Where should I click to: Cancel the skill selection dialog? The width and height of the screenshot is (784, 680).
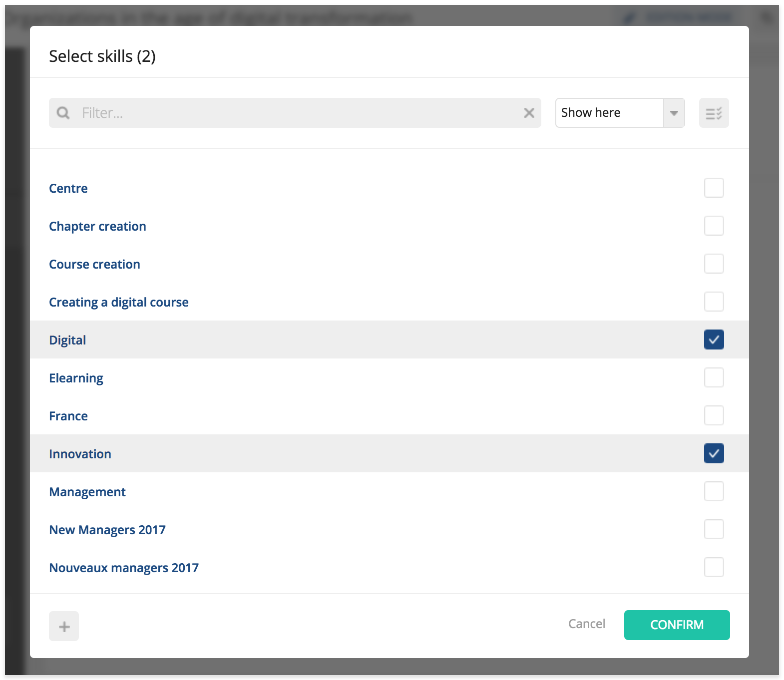point(586,624)
